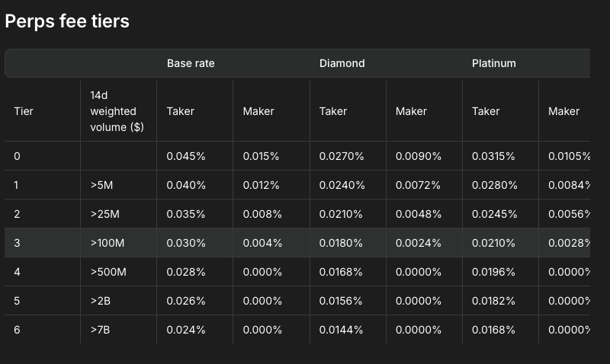
Task: Click the '>2B' volume cell
Action: pos(101,301)
